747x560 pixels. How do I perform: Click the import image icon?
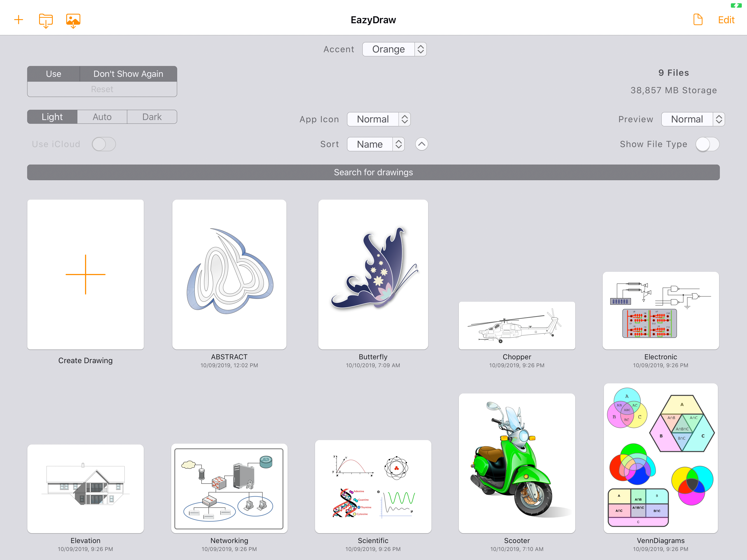[73, 21]
